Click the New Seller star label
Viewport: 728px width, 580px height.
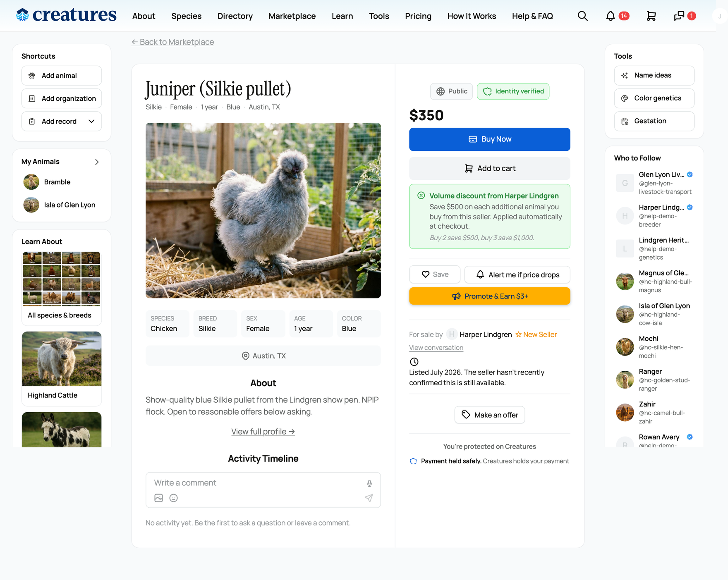pyautogui.click(x=536, y=334)
